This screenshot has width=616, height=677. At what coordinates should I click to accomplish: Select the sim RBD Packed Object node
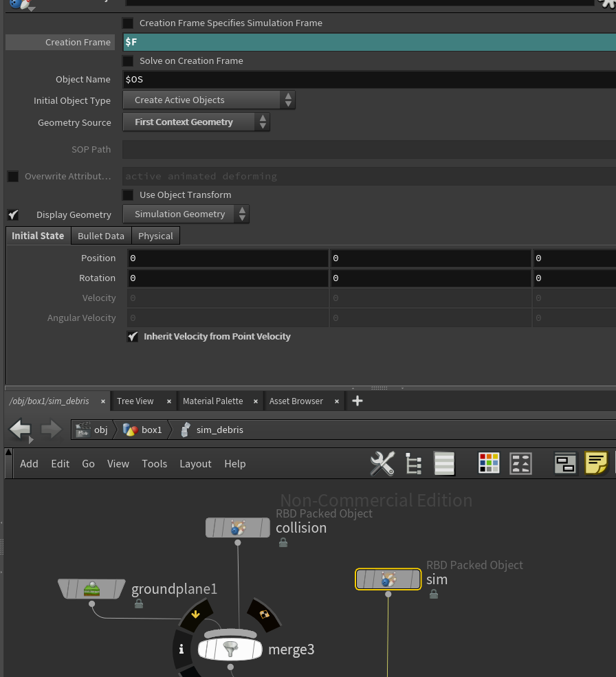388,579
